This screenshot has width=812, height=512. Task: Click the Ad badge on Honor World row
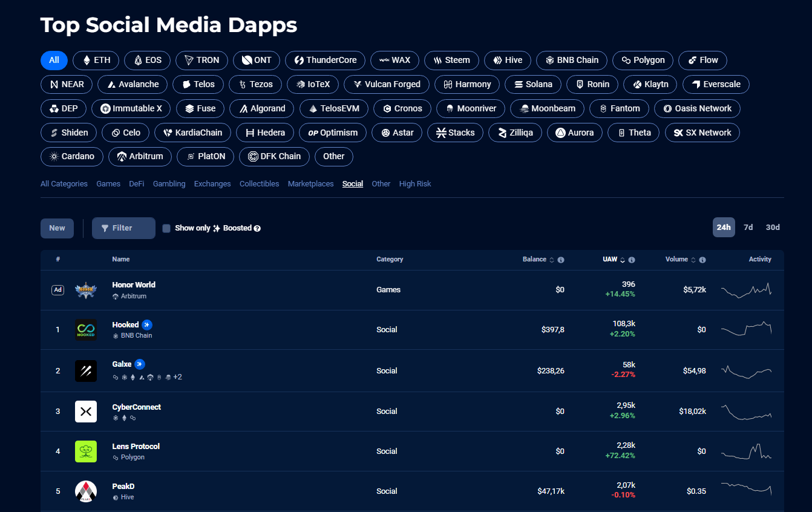tap(57, 290)
